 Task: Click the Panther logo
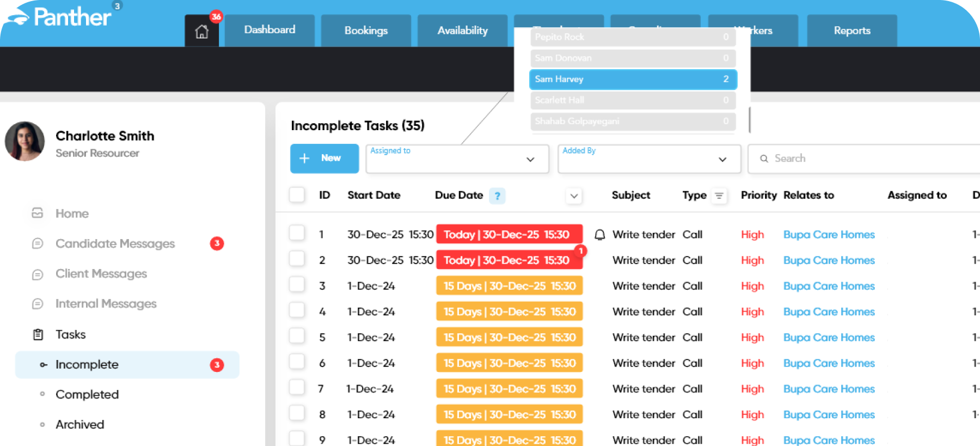pos(60,17)
